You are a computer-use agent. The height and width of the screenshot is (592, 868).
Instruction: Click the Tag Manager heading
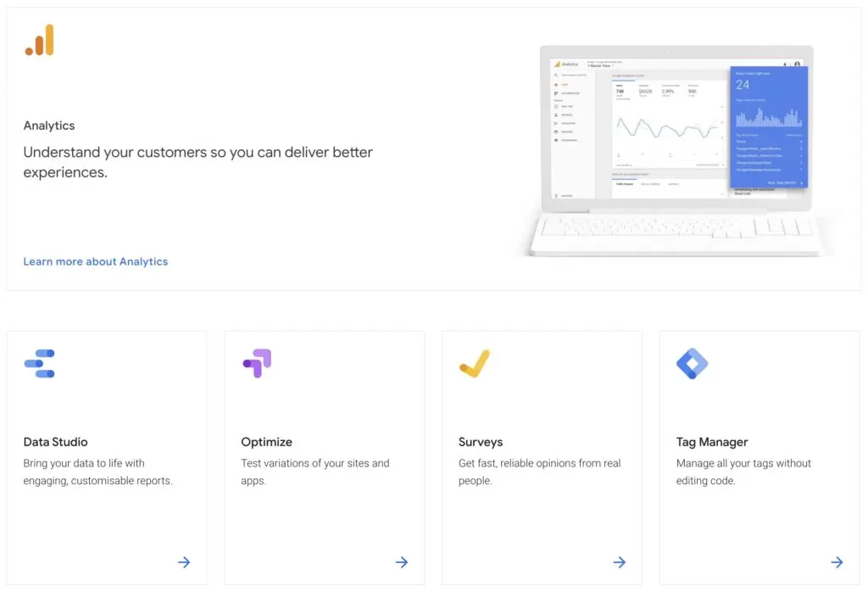[x=712, y=442]
